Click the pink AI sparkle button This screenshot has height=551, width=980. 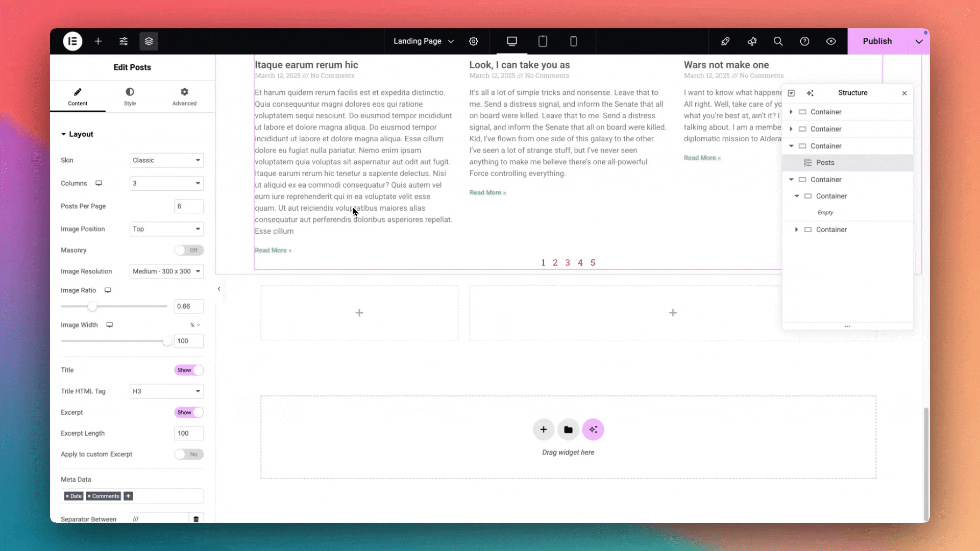[x=593, y=430]
